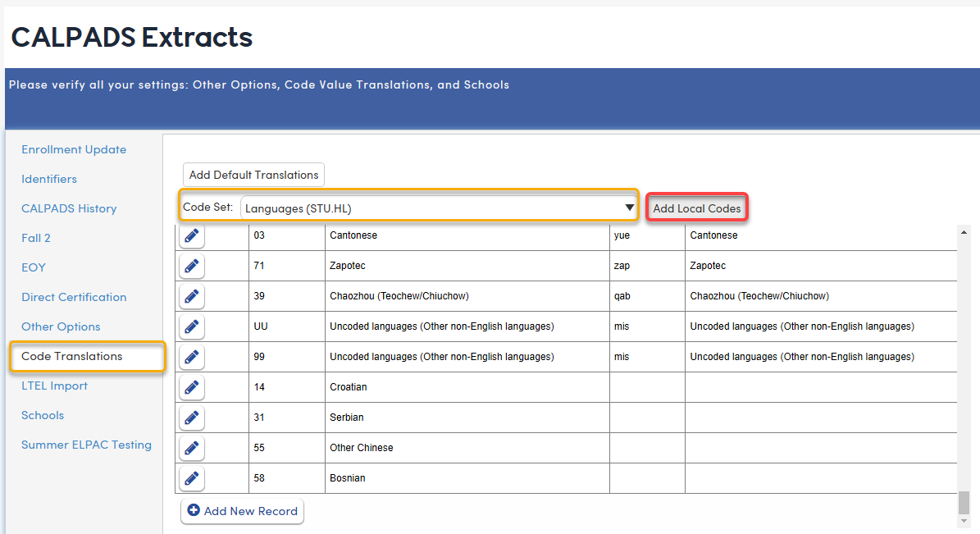Open Enrollment Update section
Image resolution: width=980 pixels, height=534 pixels.
coord(74,149)
